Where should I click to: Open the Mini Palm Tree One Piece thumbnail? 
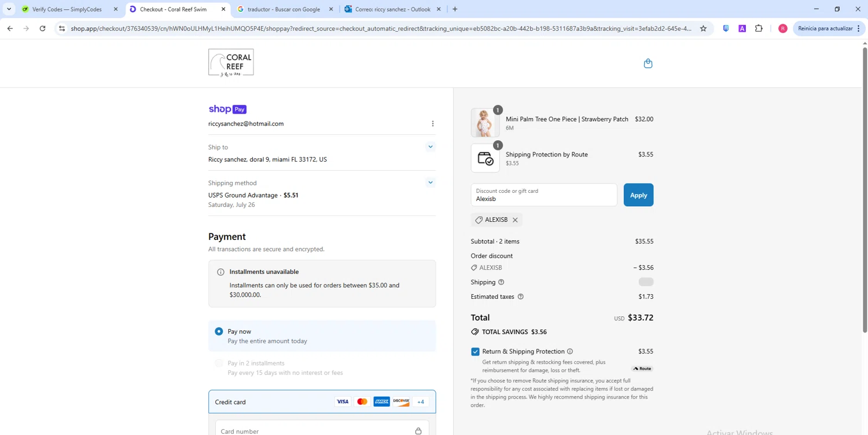485,123
